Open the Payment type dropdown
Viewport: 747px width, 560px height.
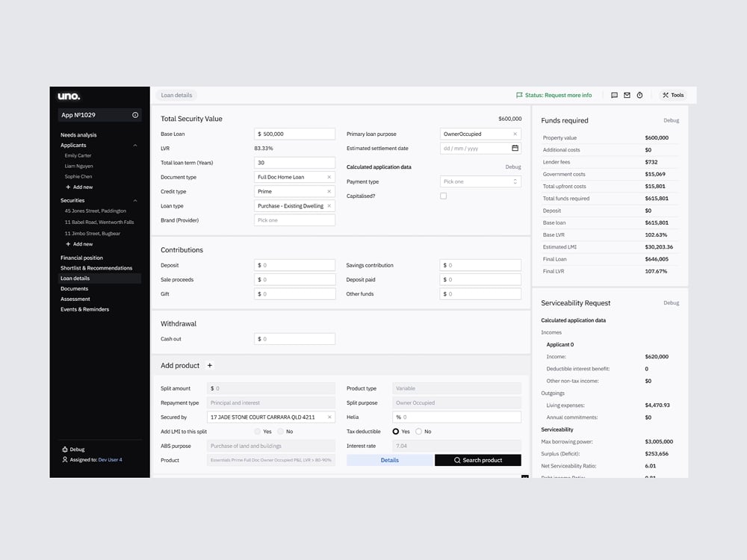click(x=480, y=181)
